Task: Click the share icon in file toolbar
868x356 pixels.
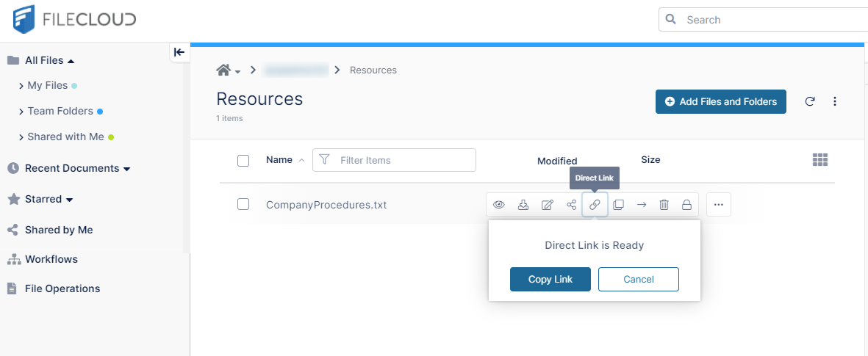Action: pos(571,205)
